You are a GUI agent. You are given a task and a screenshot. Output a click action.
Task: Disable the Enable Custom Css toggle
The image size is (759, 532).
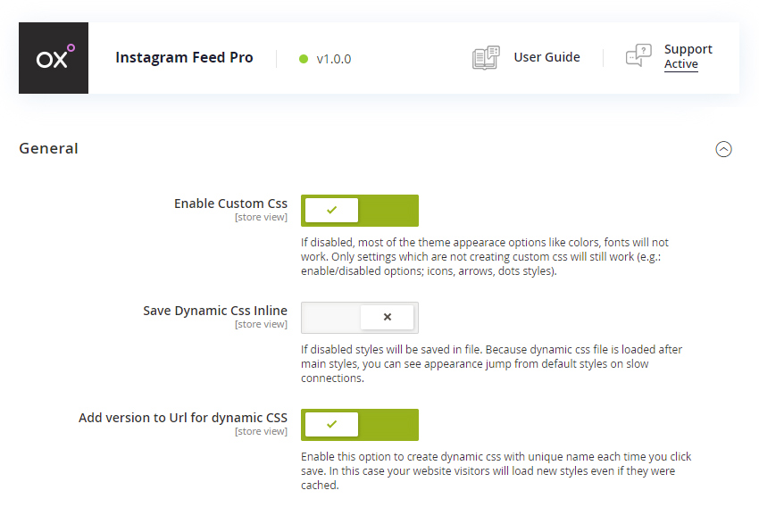coord(360,211)
